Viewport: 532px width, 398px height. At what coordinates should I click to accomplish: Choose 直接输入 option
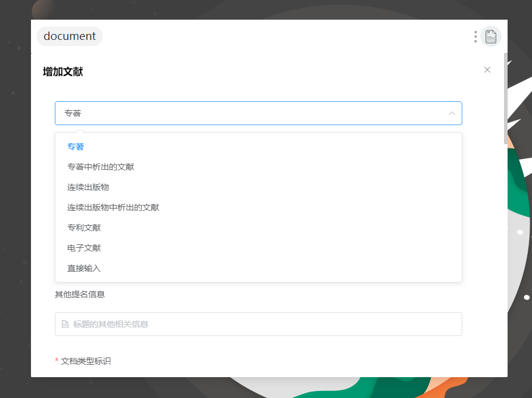[258, 268]
